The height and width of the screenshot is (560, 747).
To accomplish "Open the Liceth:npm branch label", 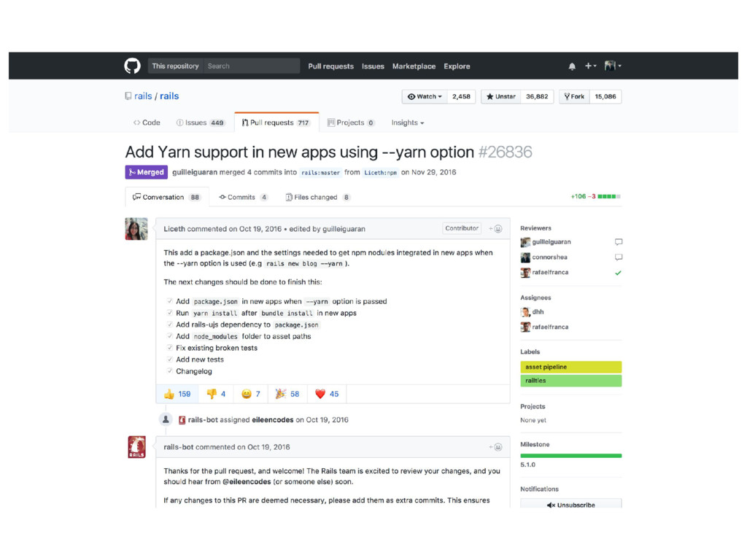I will [380, 173].
